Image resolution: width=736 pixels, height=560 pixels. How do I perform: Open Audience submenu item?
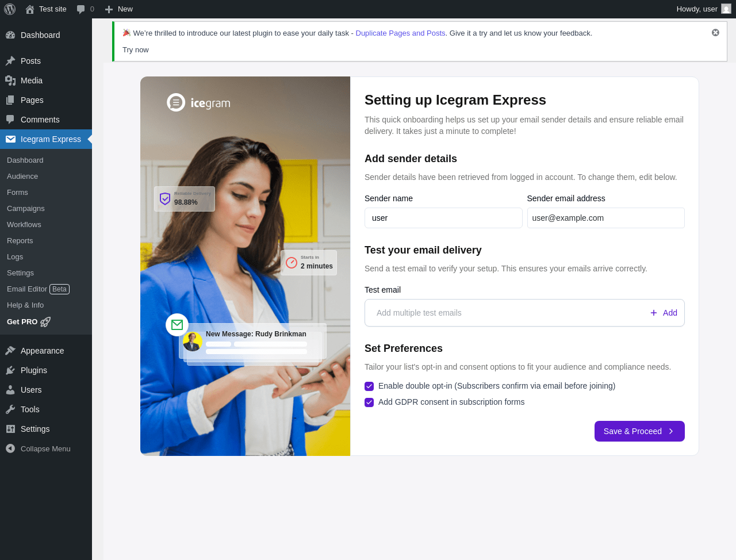(x=22, y=177)
